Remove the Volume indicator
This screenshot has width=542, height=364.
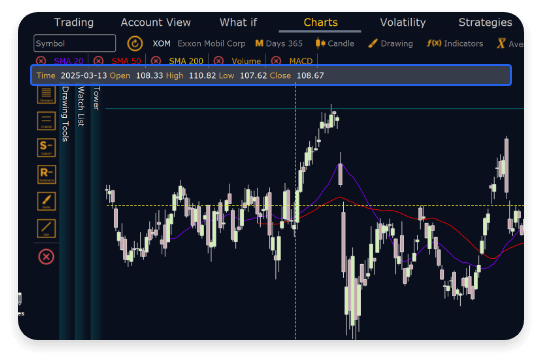218,61
